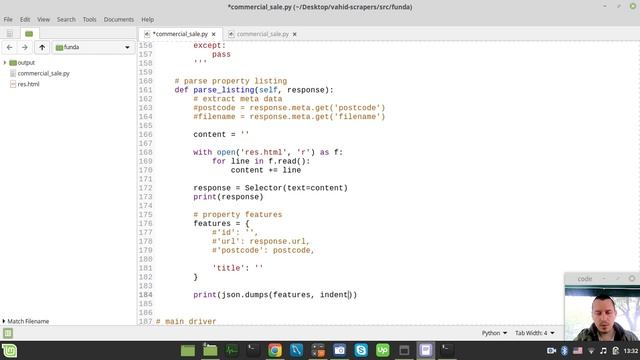
Task: Show the Documents panel in side pane
Action: (x=10, y=33)
